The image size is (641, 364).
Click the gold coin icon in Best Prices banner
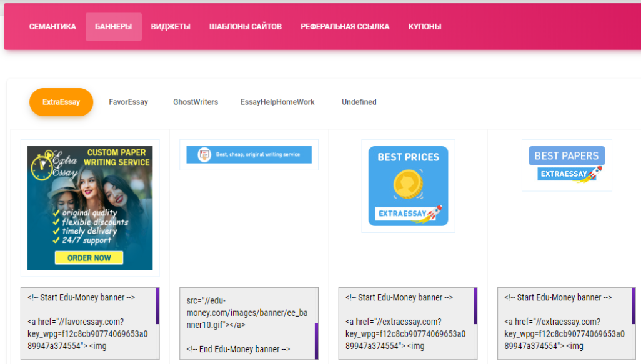(x=408, y=184)
